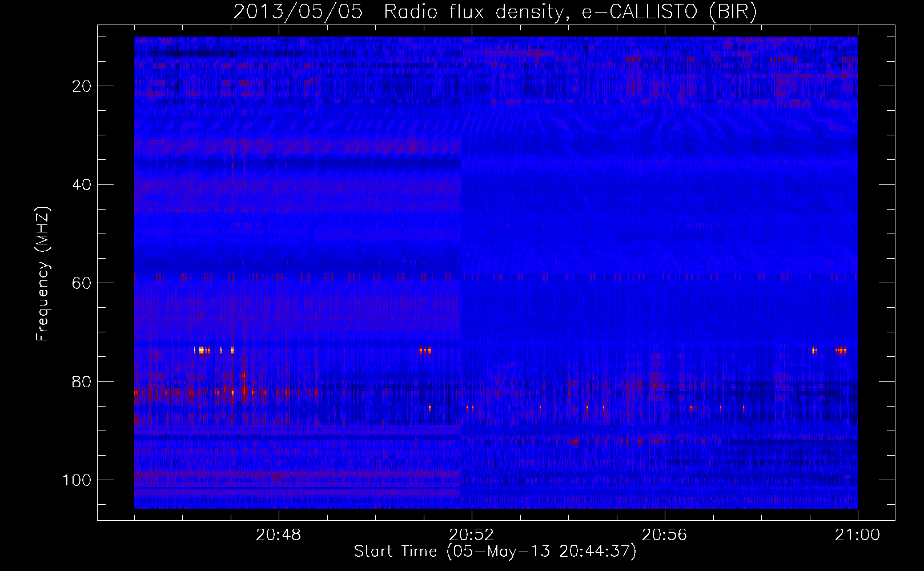Click the orange spots near 74 MHz around 20:51
The height and width of the screenshot is (571, 924).
(x=425, y=351)
